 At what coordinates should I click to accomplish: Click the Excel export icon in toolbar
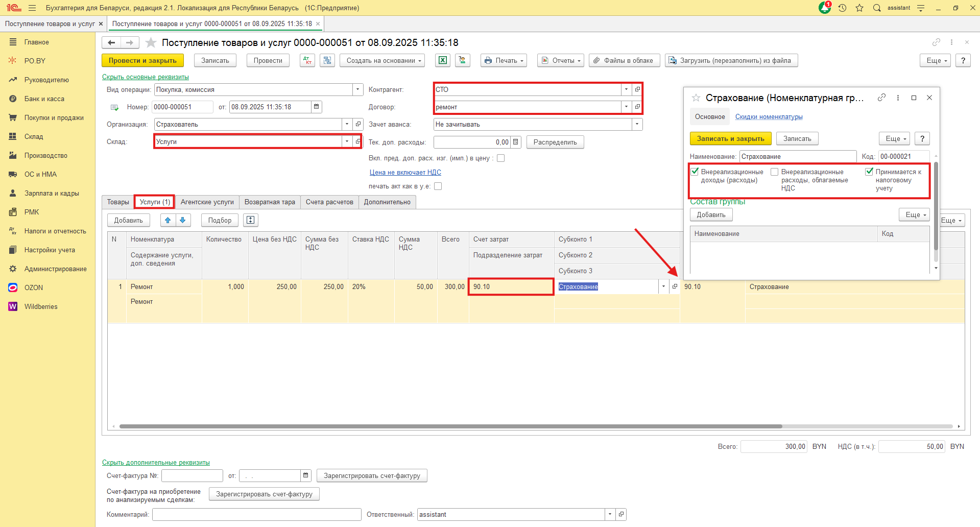442,60
